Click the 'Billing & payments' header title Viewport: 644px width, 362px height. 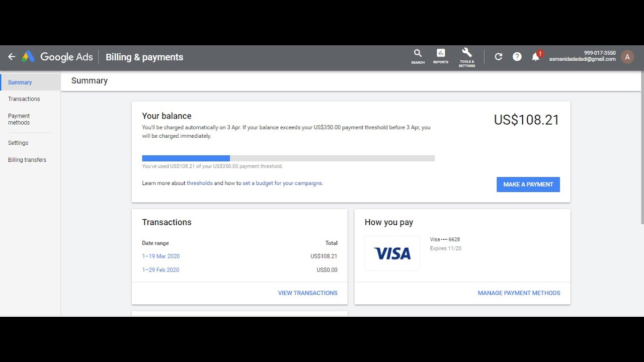point(144,57)
